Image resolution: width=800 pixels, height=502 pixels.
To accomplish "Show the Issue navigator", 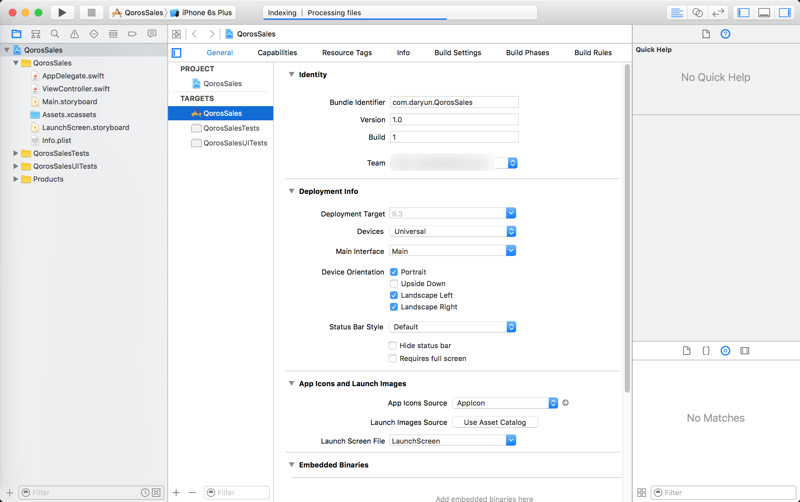I will coord(74,34).
